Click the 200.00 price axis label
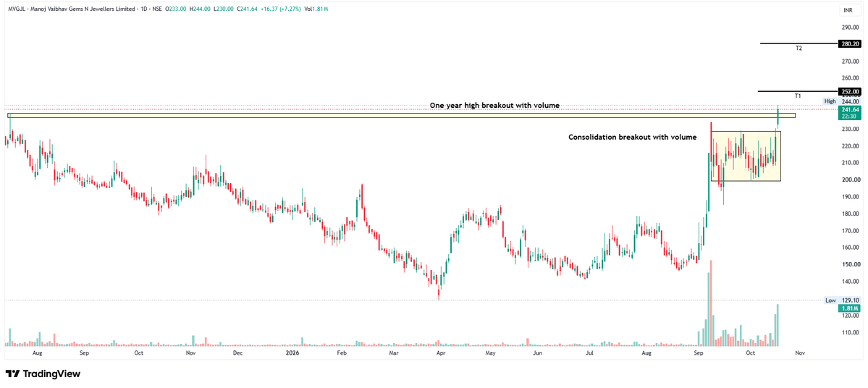868x388 pixels. click(x=851, y=180)
